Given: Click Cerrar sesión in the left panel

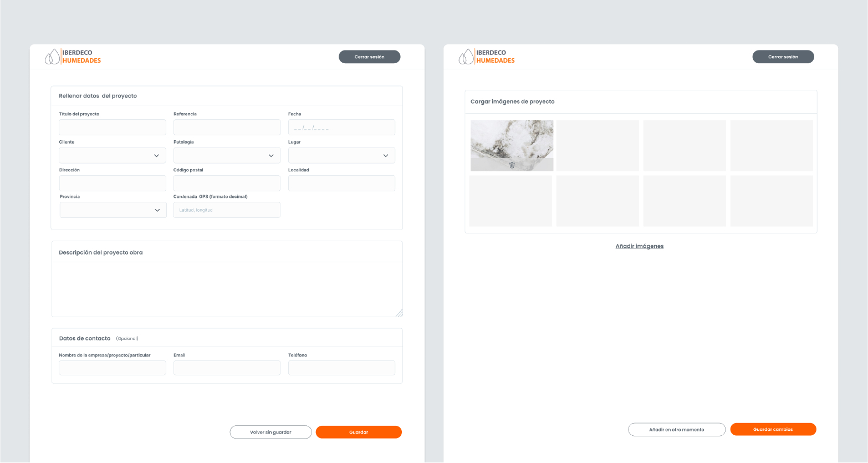Looking at the screenshot, I should (x=369, y=57).
